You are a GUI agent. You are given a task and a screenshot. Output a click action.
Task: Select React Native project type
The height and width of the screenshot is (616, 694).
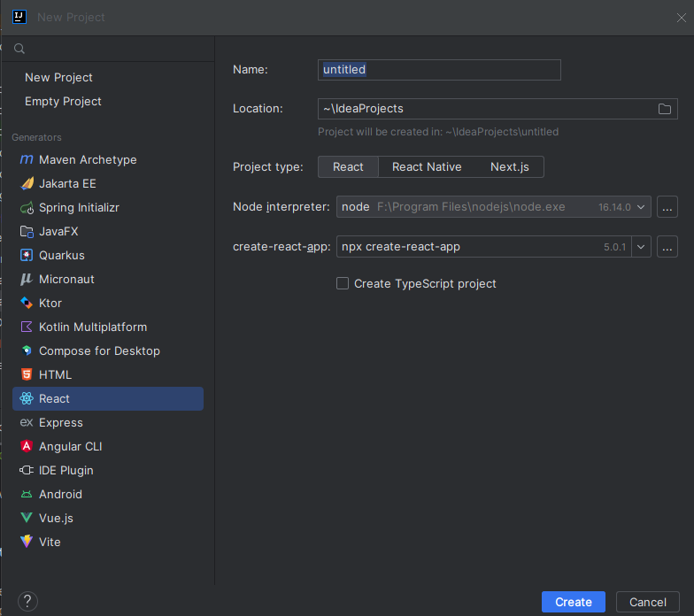(x=427, y=166)
